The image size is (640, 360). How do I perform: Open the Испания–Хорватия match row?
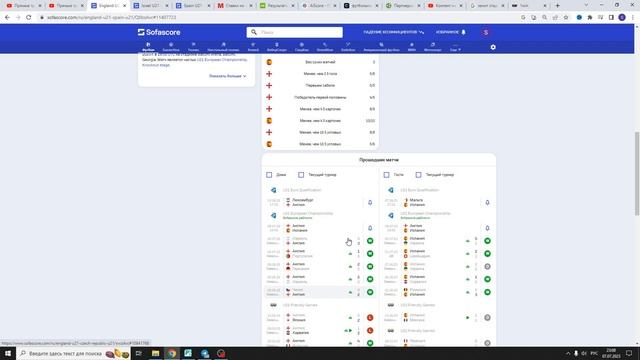point(438,279)
